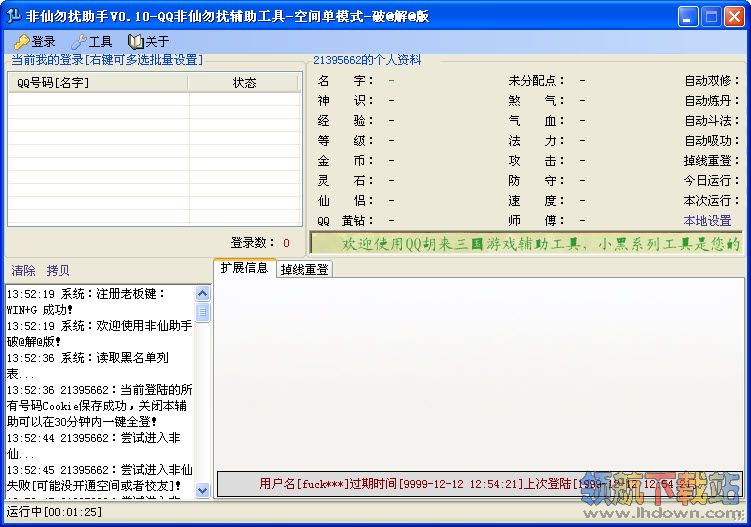Click the 状态 column header
The image size is (751, 527).
pyautogui.click(x=244, y=83)
